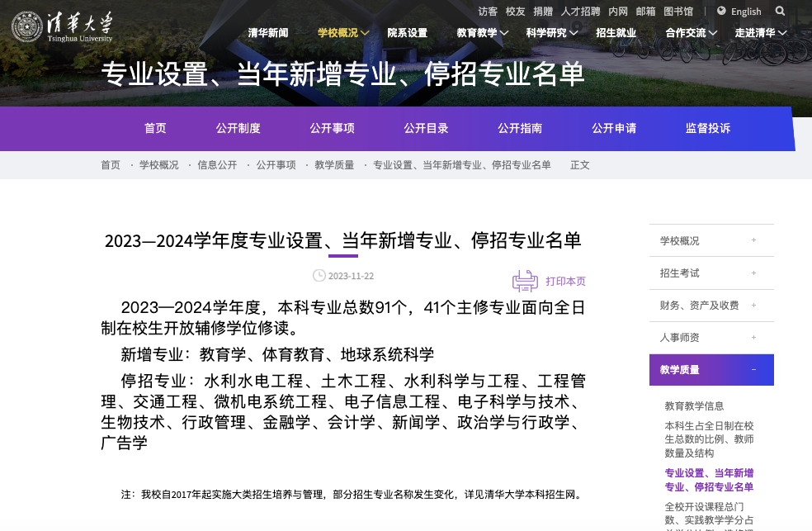This screenshot has width=812, height=531.
Task: Click the globe icon beside English
Action: coord(721,11)
